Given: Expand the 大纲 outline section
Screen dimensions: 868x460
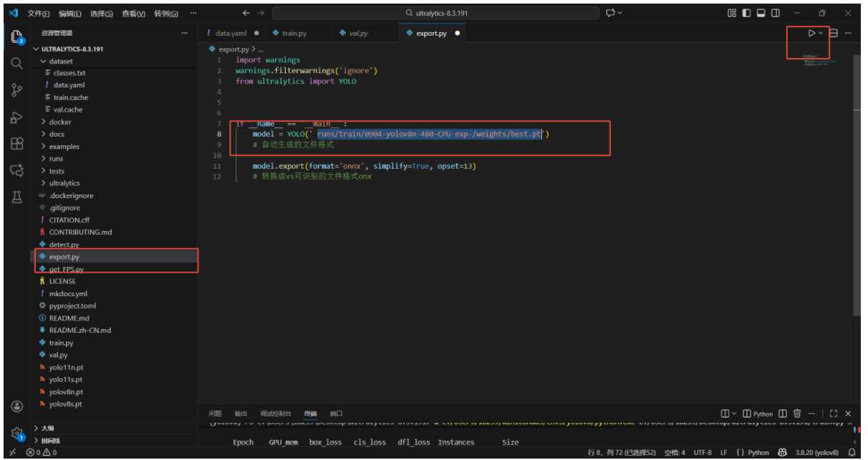Looking at the screenshot, I should coord(115,428).
